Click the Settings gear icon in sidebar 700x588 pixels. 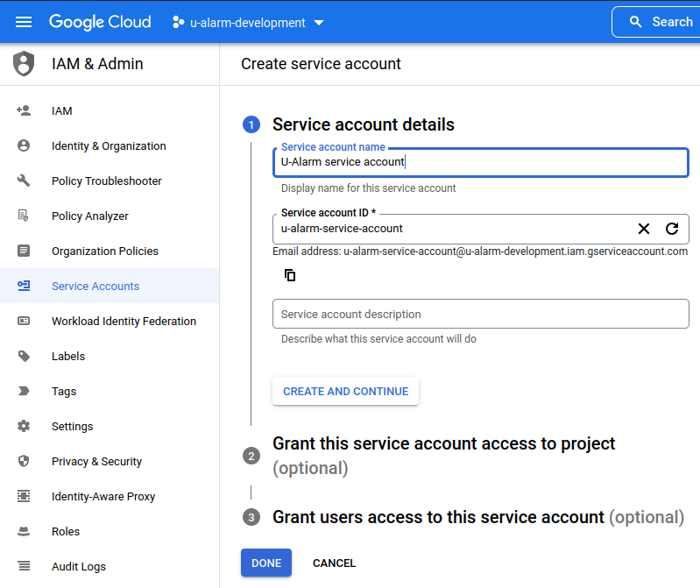24,426
